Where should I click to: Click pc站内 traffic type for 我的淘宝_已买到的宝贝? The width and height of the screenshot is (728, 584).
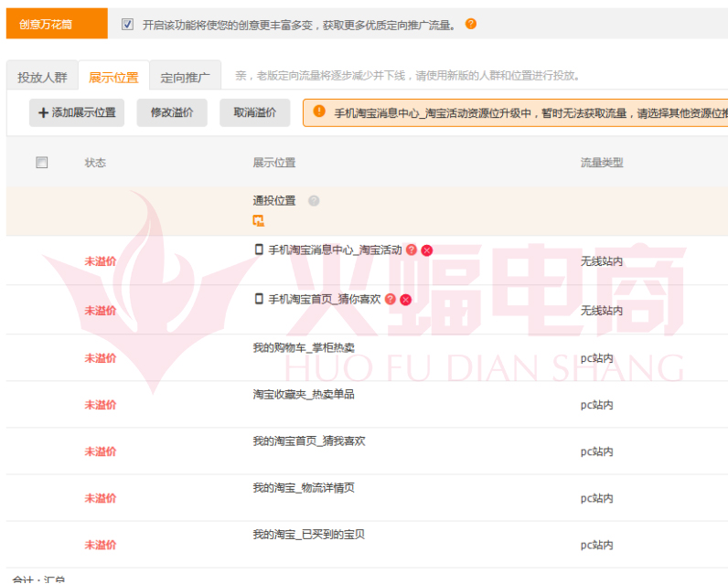click(x=597, y=545)
